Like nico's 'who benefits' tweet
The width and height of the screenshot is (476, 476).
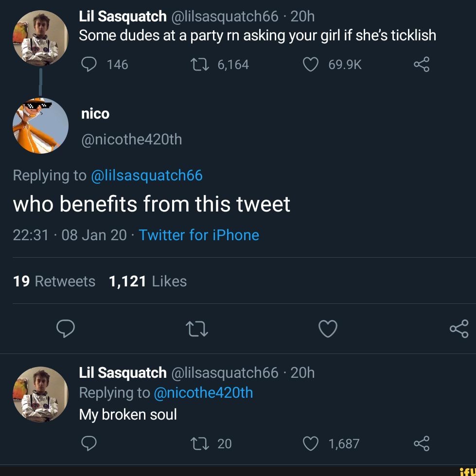click(x=328, y=329)
